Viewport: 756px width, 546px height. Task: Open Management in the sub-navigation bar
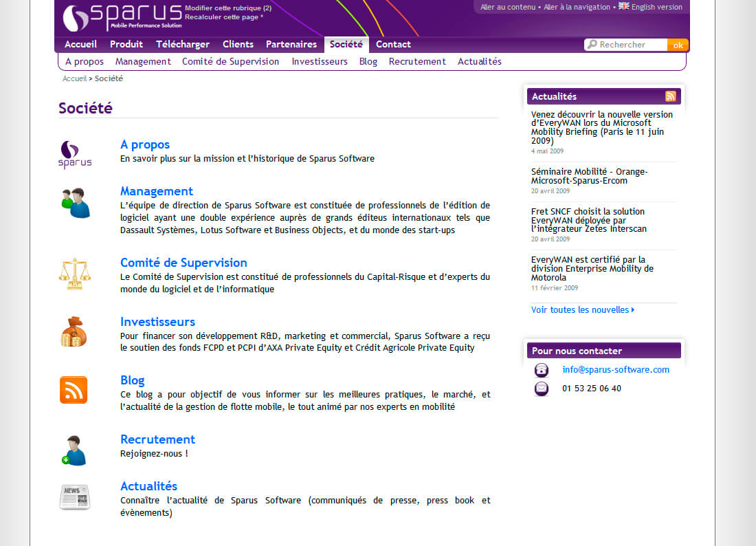[143, 62]
